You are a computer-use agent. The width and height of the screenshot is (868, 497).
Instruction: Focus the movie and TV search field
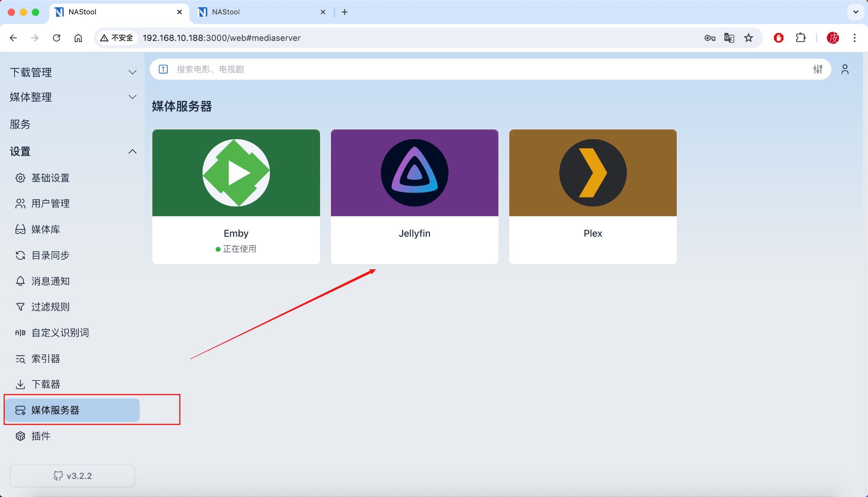pyautogui.click(x=491, y=69)
